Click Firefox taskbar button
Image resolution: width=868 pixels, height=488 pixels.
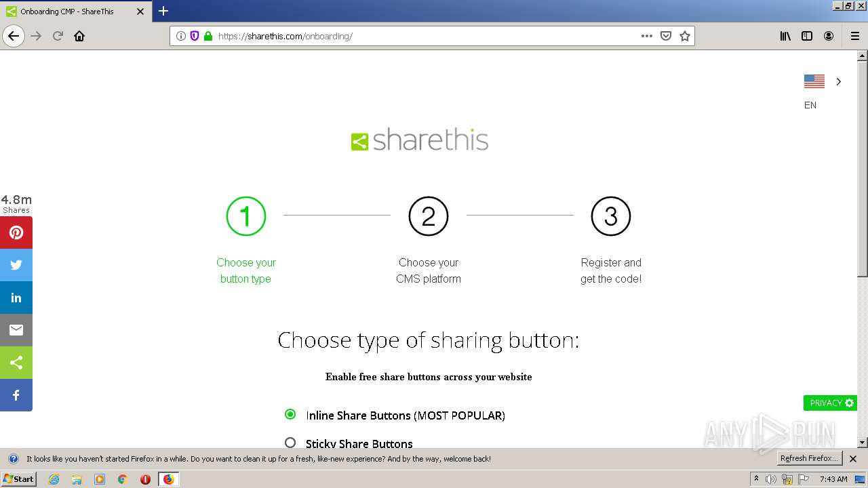(x=168, y=479)
